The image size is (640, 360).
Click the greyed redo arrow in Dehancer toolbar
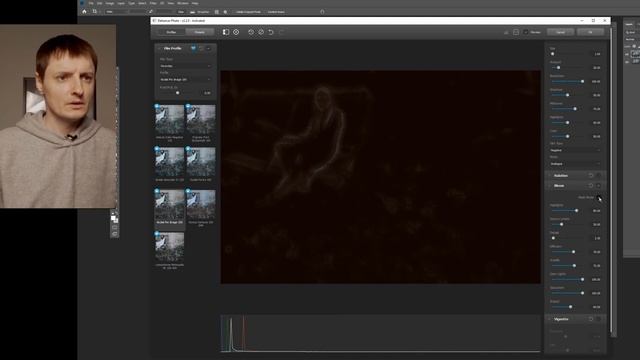(x=281, y=32)
